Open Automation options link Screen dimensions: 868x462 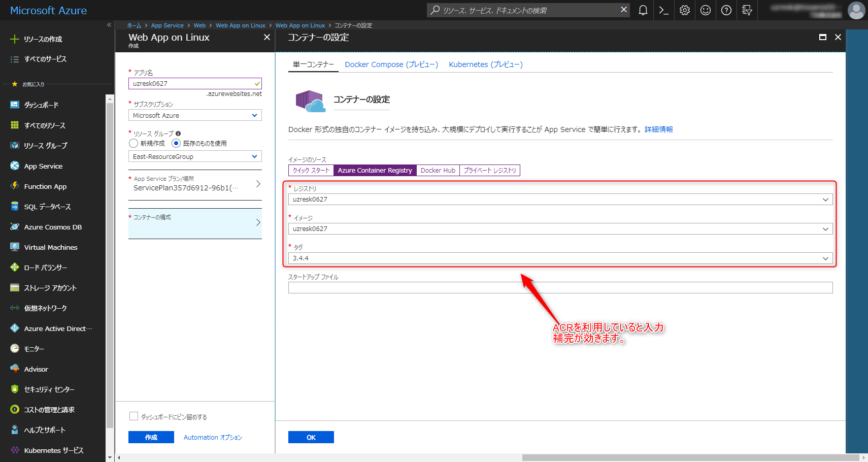tap(213, 437)
